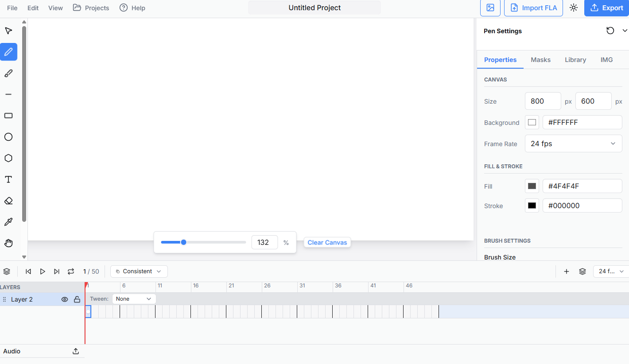
Task: Open the Frame Rate dropdown in Properties
Action: (x=574, y=143)
